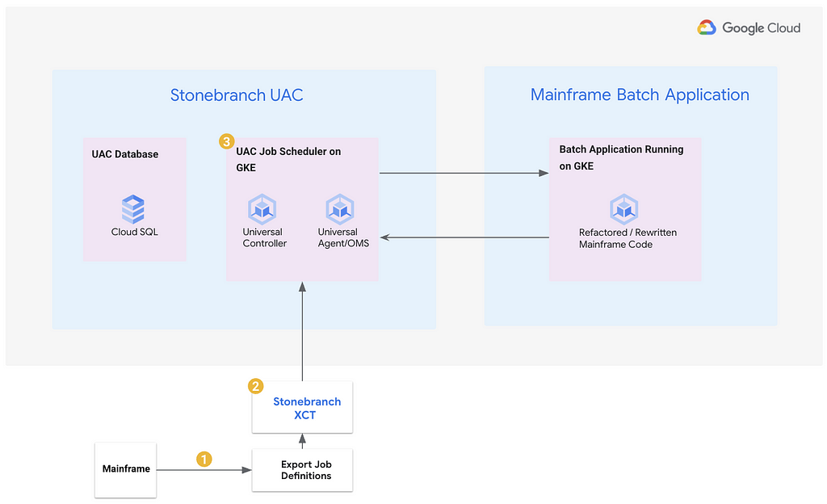Select the Universal Controller GKE icon
Viewport: 827px width, 504px height.
[262, 209]
